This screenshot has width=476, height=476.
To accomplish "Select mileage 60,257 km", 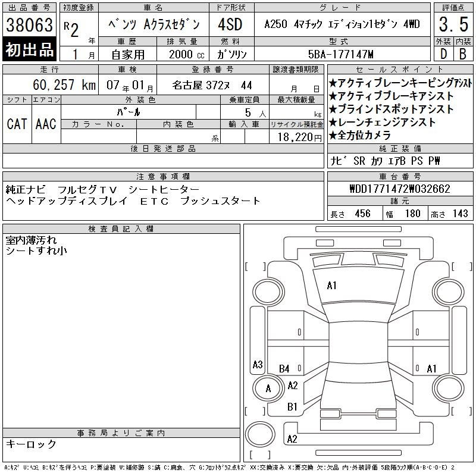I will click(x=64, y=85).
